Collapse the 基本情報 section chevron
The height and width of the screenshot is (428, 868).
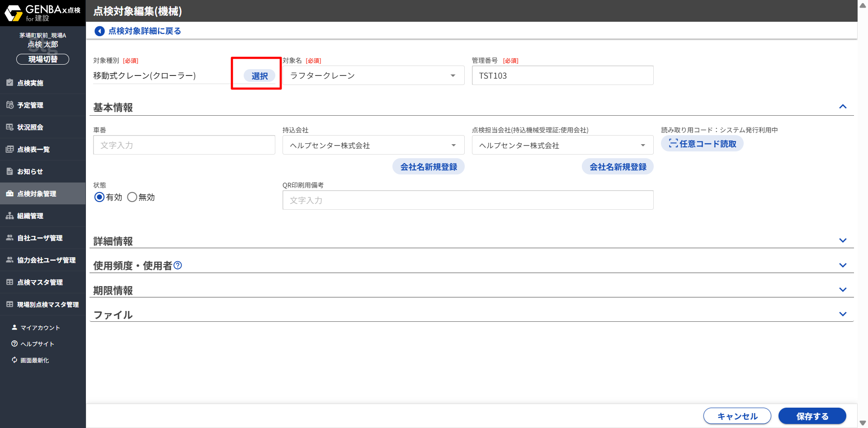843,107
